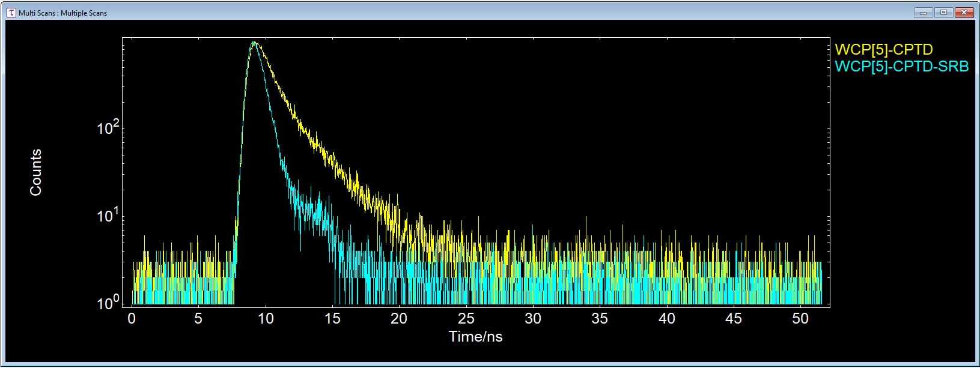This screenshot has height=368, width=980.
Task: Click the 25 tick label on time axis
Action: (466, 319)
